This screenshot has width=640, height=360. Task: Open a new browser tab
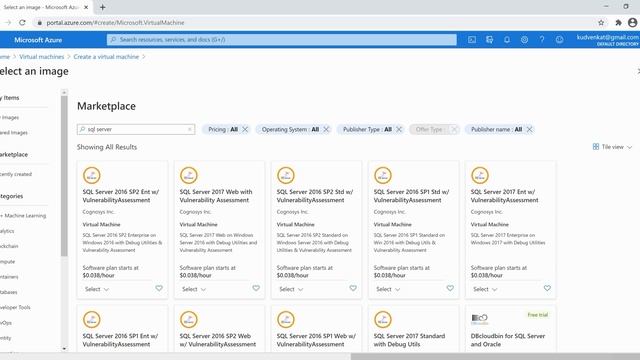click(102, 7)
